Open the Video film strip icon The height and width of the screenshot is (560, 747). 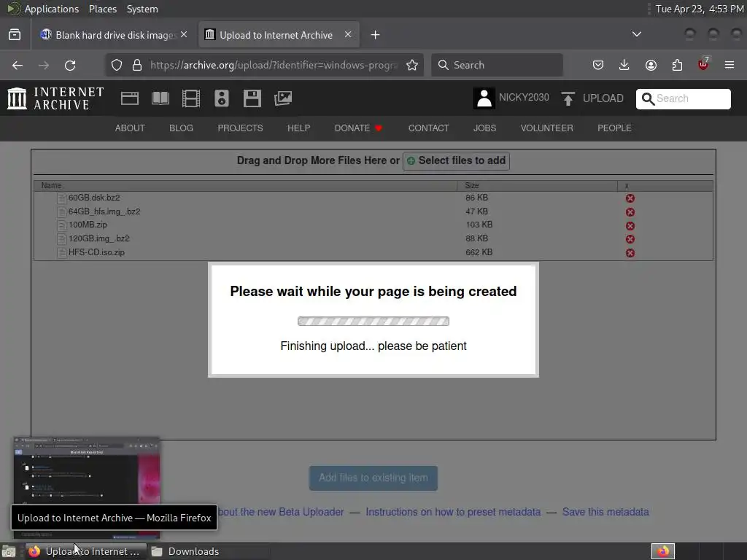point(191,98)
